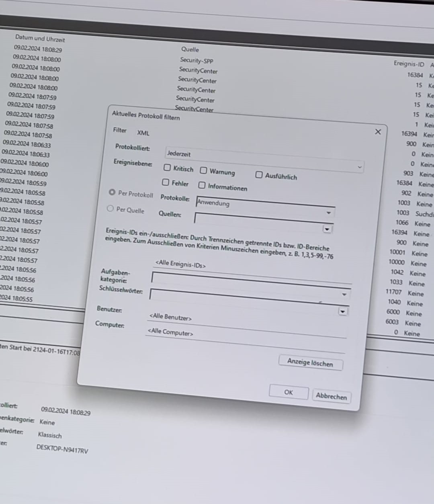Select the event with ID 6000

click(x=393, y=312)
